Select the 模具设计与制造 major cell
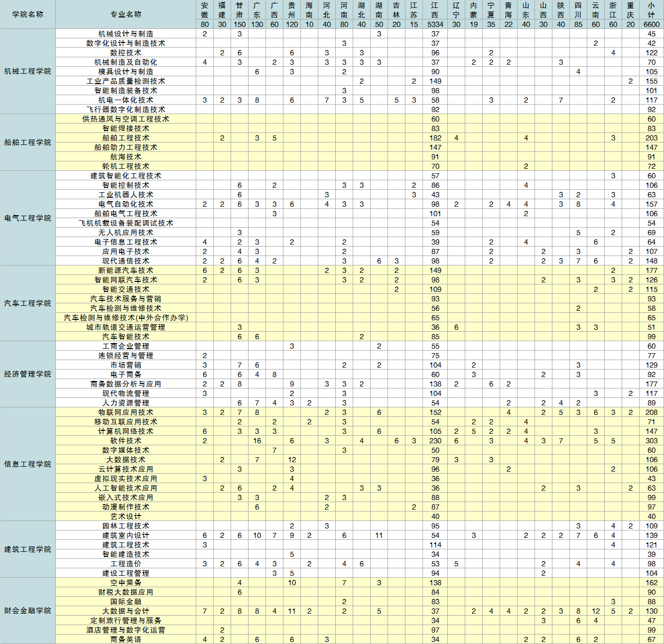Image resolution: width=664 pixels, height=644 pixels. point(126,72)
